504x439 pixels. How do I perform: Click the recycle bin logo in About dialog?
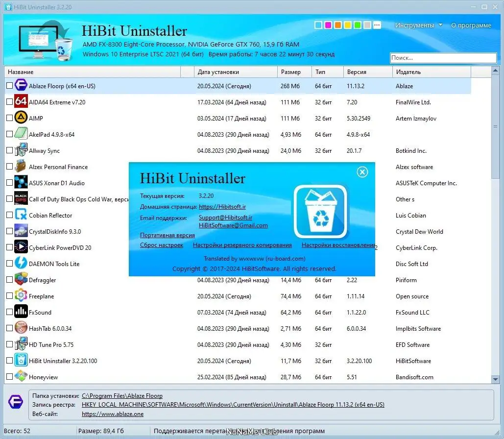[x=321, y=212]
